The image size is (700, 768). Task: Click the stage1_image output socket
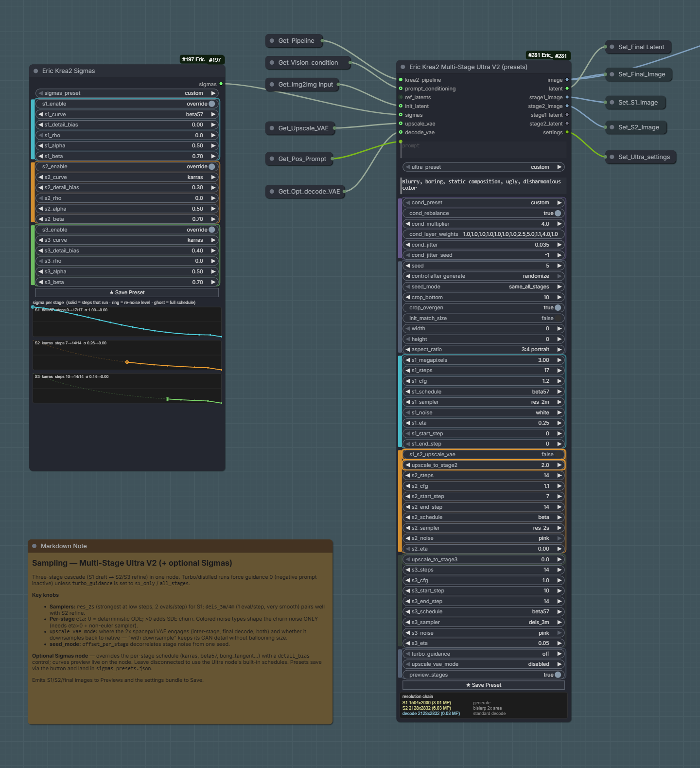[x=567, y=97]
